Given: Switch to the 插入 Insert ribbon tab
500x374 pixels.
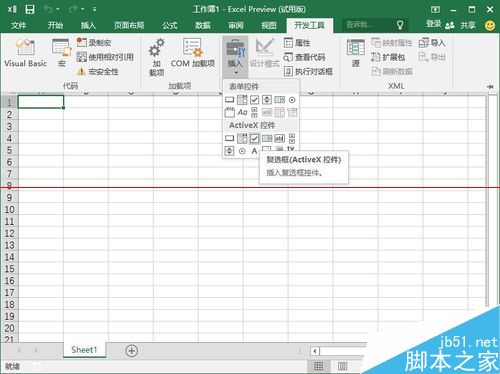Looking at the screenshot, I should 88,25.
